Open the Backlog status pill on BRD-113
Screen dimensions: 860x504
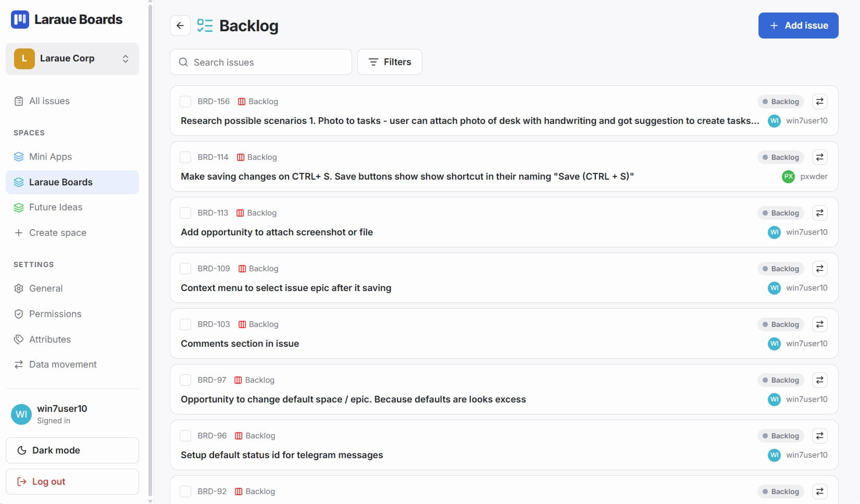point(781,213)
